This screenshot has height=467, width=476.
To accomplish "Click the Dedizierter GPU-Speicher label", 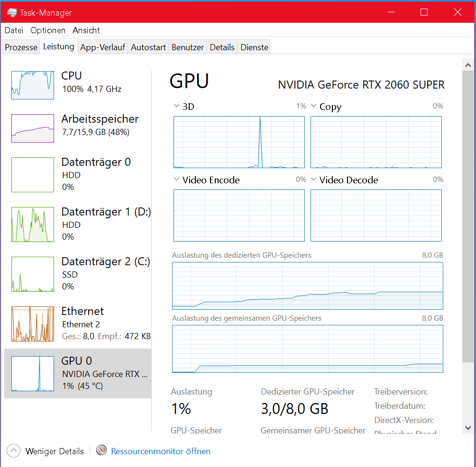I will tap(308, 392).
